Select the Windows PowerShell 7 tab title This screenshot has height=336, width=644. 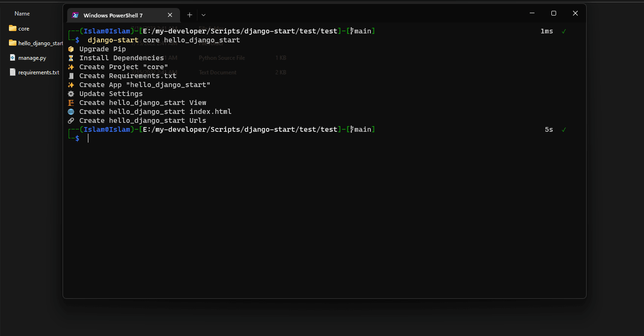113,15
